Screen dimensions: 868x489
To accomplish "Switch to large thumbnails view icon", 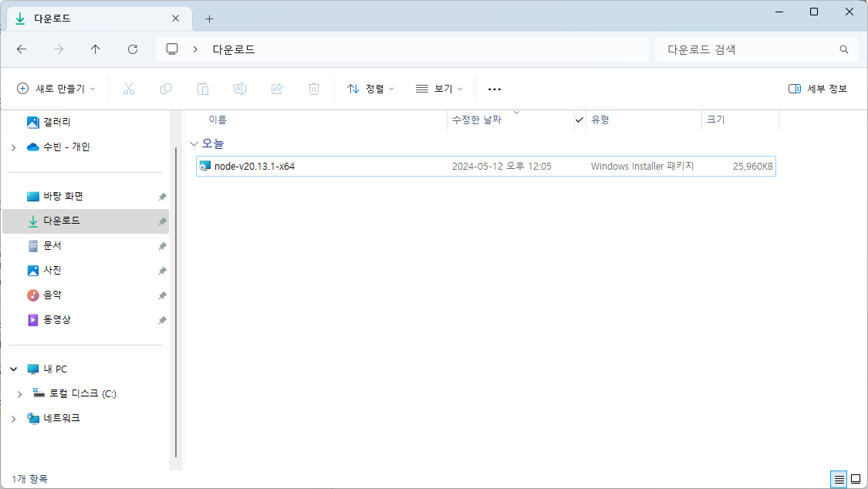I will pyautogui.click(x=856, y=479).
